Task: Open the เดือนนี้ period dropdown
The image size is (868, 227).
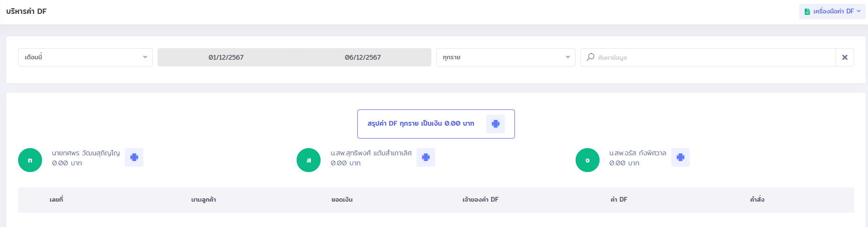Action: click(x=86, y=57)
